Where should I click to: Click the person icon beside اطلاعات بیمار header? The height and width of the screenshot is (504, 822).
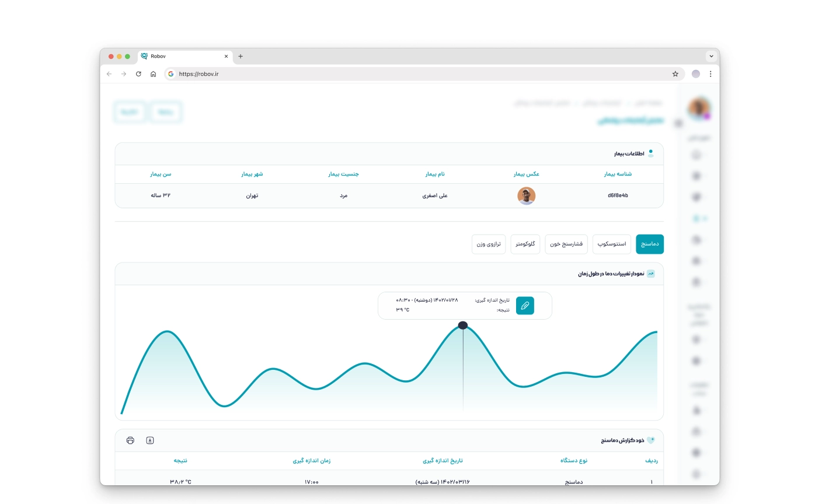pyautogui.click(x=651, y=153)
